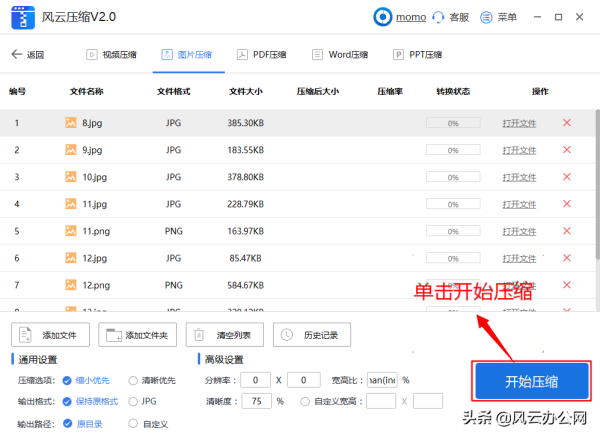This screenshot has height=438, width=600.
Task: Open the momo account link
Action: tap(411, 17)
